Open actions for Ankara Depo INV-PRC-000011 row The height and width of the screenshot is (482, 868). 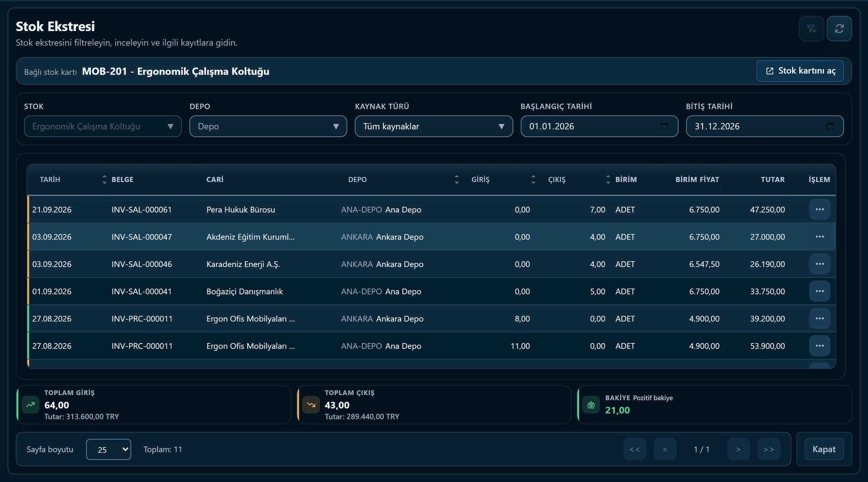pyautogui.click(x=820, y=319)
